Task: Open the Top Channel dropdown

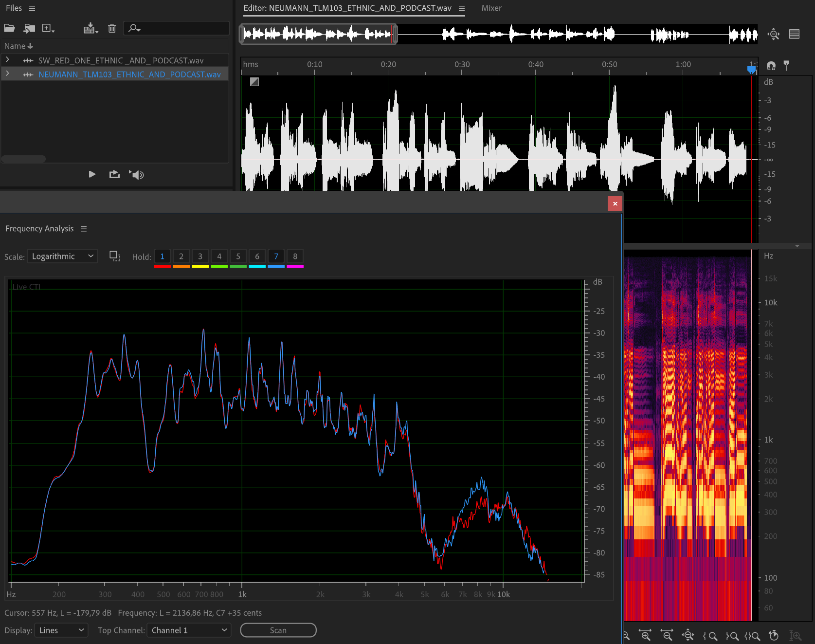Action: click(189, 630)
